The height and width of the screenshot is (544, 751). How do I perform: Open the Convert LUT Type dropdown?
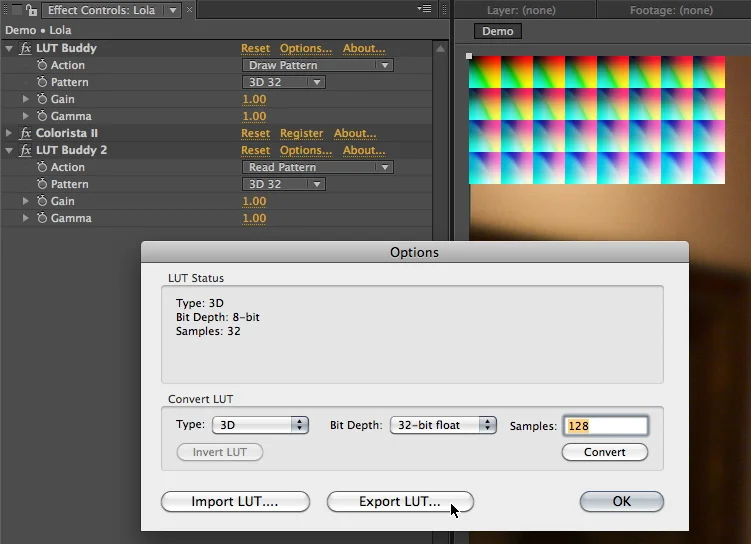pyautogui.click(x=259, y=425)
